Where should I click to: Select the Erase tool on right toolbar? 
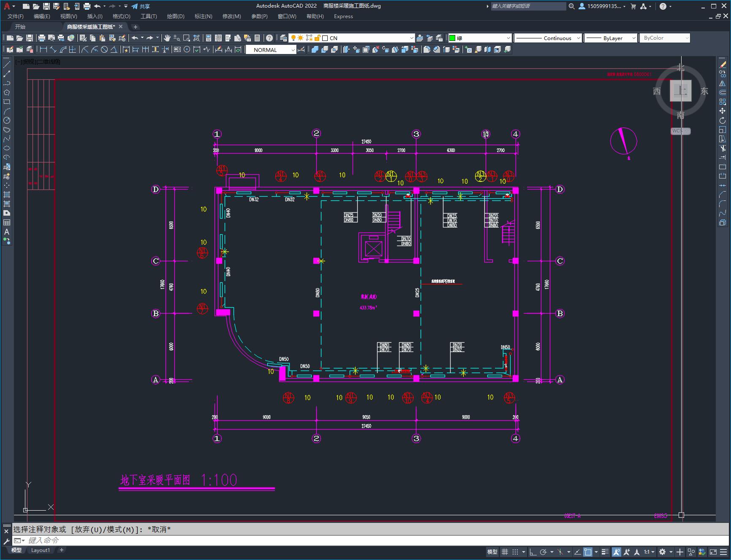[723, 65]
